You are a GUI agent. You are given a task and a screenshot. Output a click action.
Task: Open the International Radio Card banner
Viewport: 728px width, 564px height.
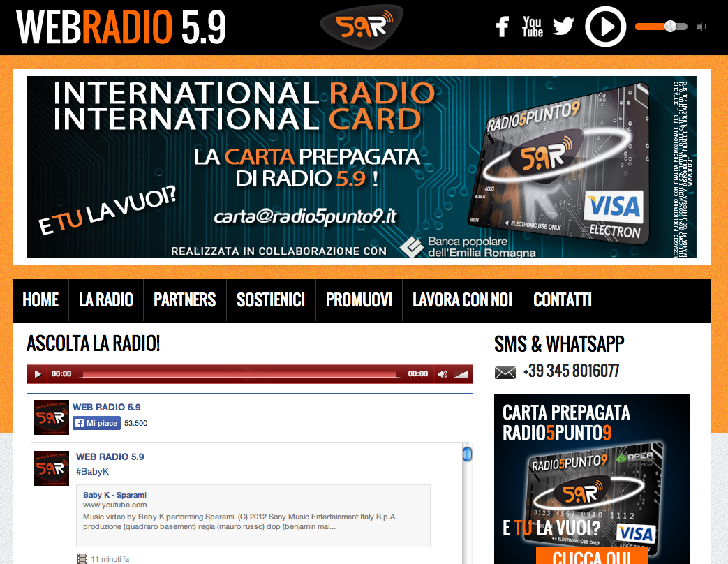pos(362,167)
